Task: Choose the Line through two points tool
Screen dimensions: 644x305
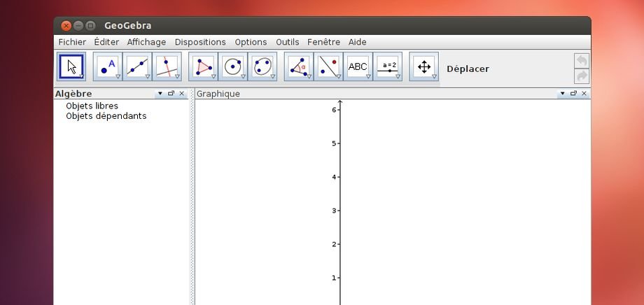Action: (137, 67)
